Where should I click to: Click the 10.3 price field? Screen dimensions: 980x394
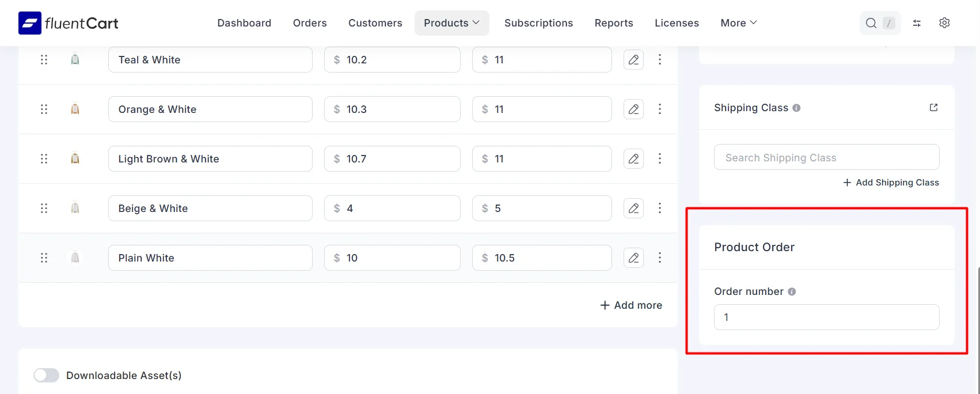[x=392, y=109]
